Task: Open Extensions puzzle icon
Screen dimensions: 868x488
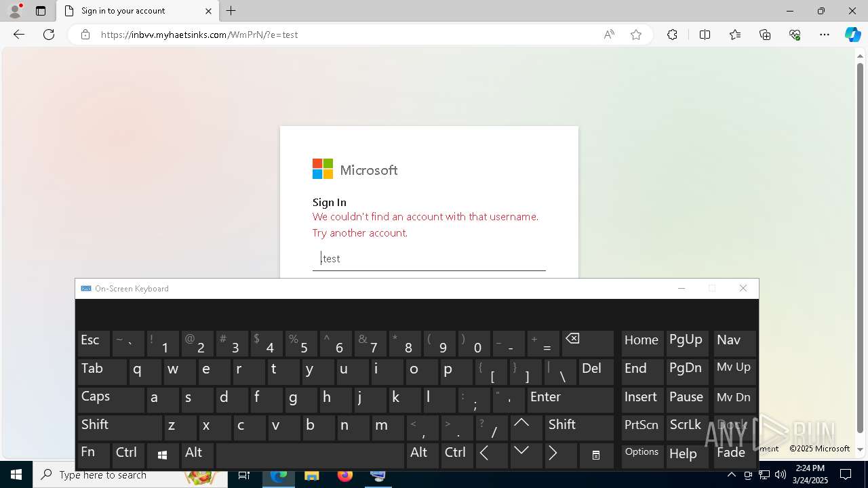Action: point(672,35)
